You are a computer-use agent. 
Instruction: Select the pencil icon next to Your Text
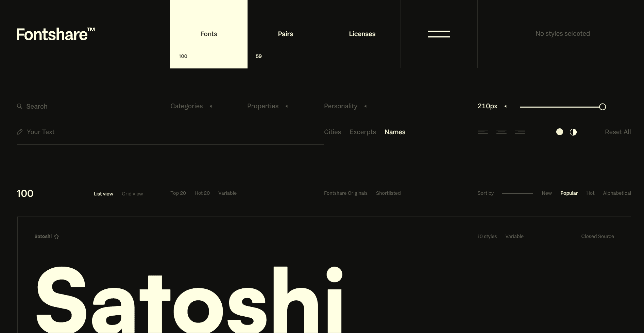point(19,132)
